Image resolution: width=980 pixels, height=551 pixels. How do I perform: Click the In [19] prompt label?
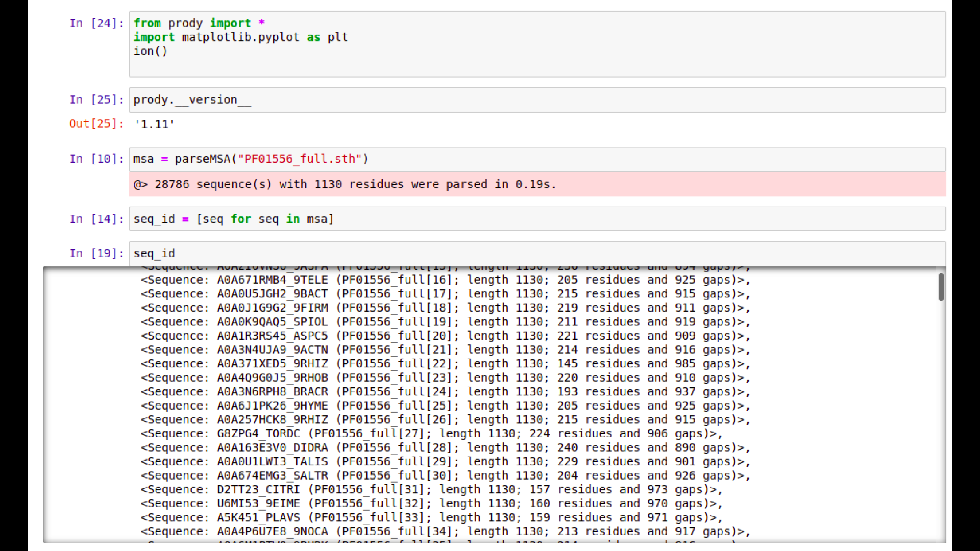click(x=96, y=254)
